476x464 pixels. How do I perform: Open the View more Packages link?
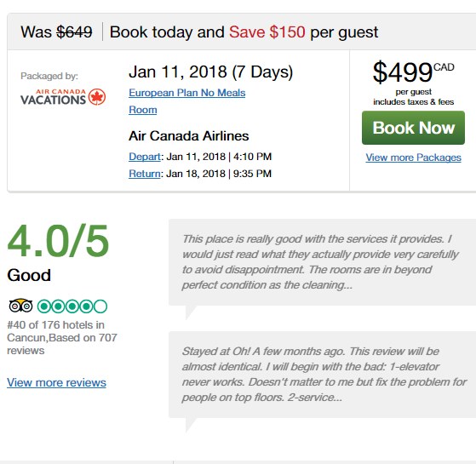click(413, 158)
